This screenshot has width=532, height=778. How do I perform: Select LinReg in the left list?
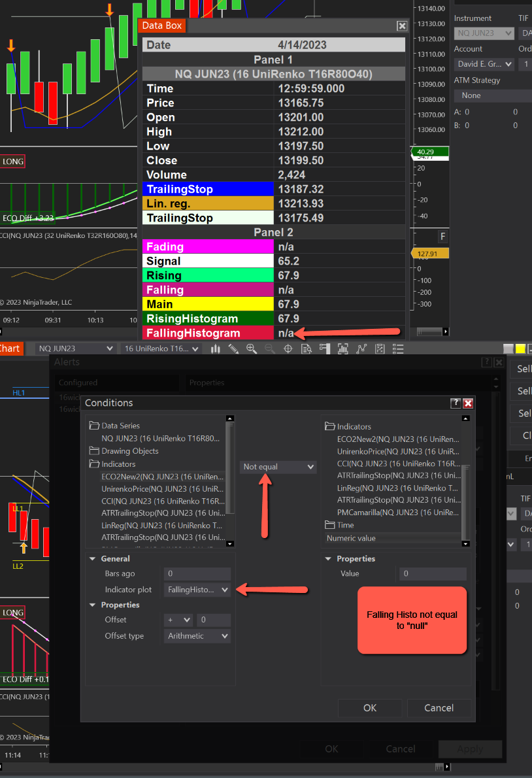(162, 525)
